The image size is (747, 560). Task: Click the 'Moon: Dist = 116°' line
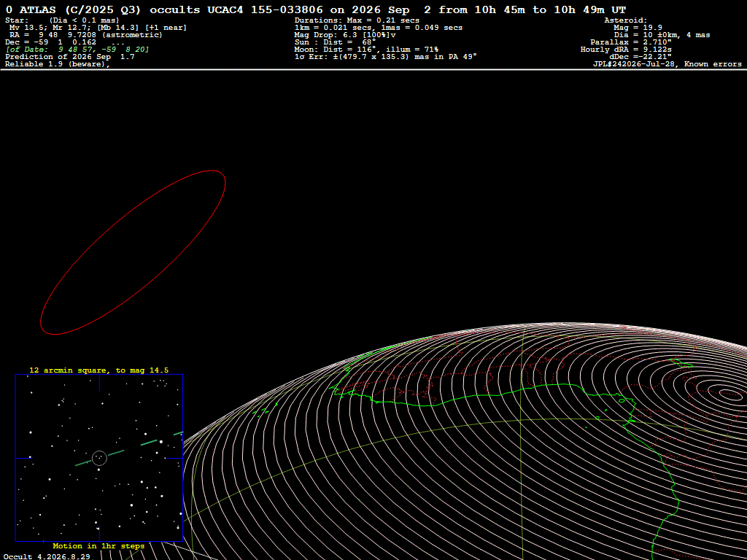pos(366,50)
